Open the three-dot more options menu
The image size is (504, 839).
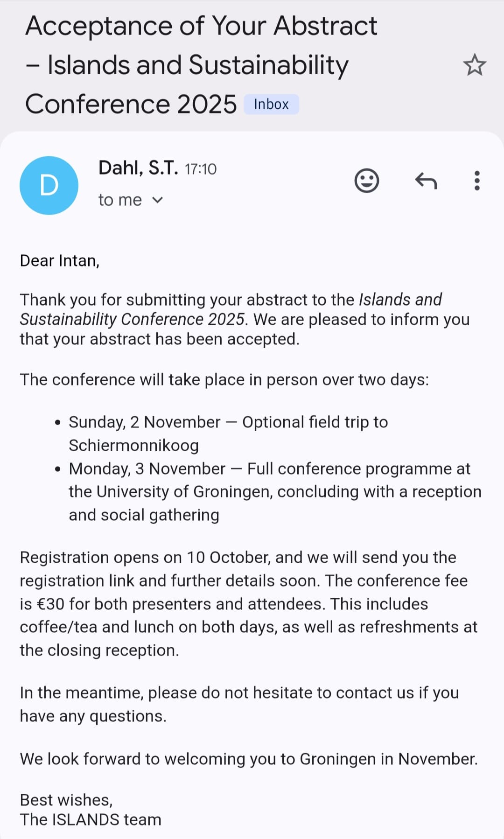click(x=476, y=181)
